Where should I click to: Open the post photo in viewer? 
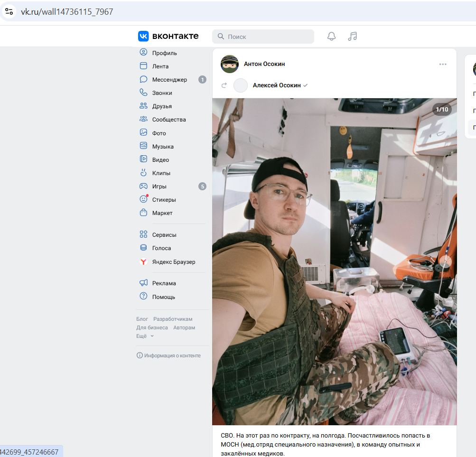click(x=334, y=261)
